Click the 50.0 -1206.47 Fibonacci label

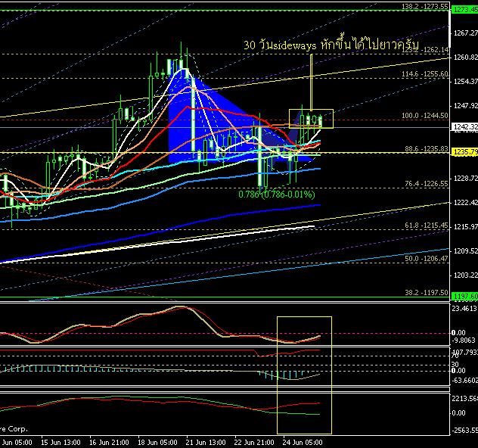click(425, 259)
